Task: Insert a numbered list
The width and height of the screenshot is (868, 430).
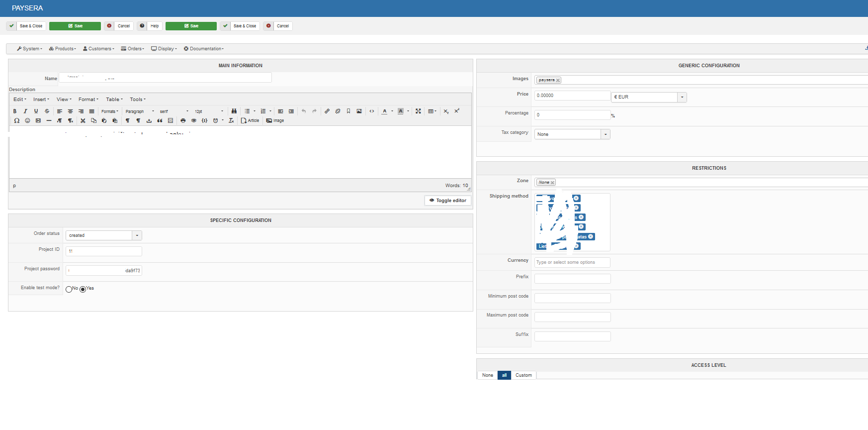Action: click(x=263, y=111)
